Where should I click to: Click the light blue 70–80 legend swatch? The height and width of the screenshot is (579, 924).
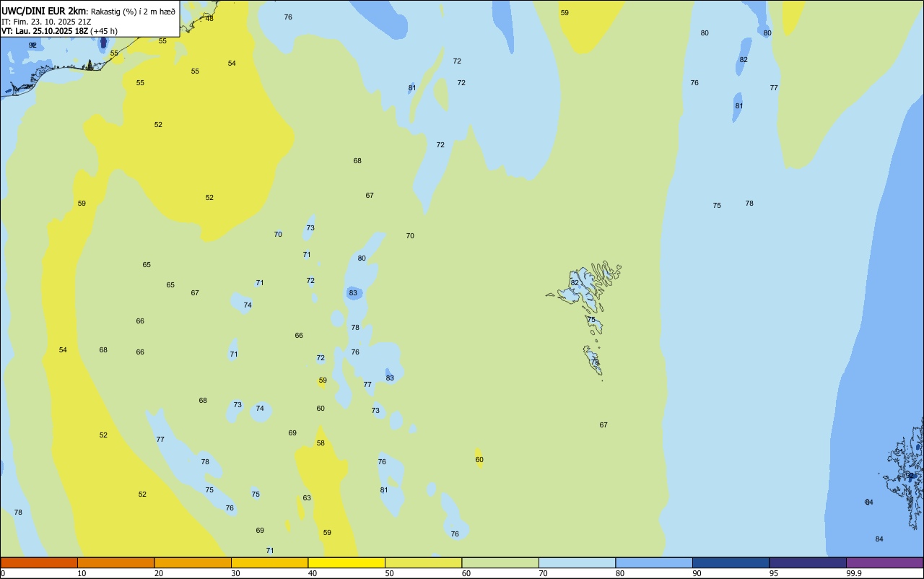tap(577, 562)
